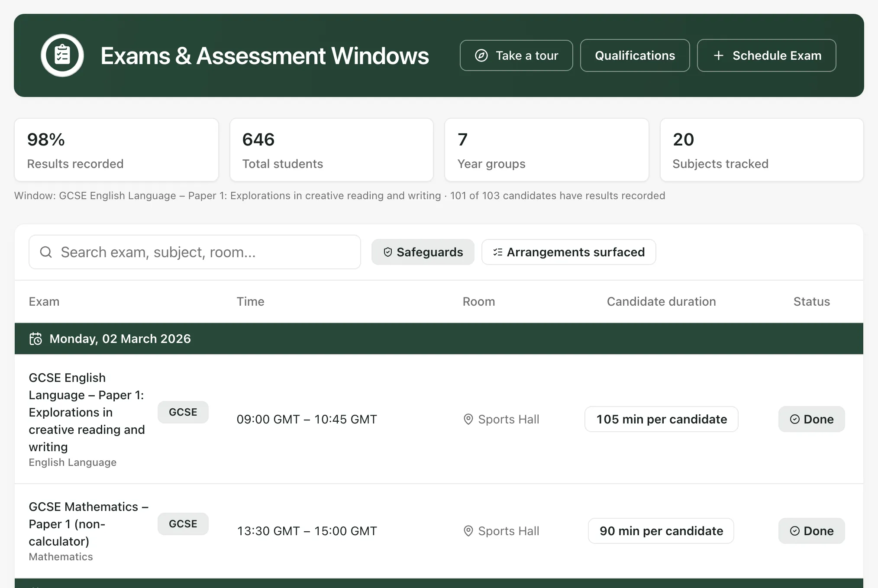Image resolution: width=878 pixels, height=588 pixels.
Task: Click the 90 min per candidate badge
Action: (x=661, y=531)
